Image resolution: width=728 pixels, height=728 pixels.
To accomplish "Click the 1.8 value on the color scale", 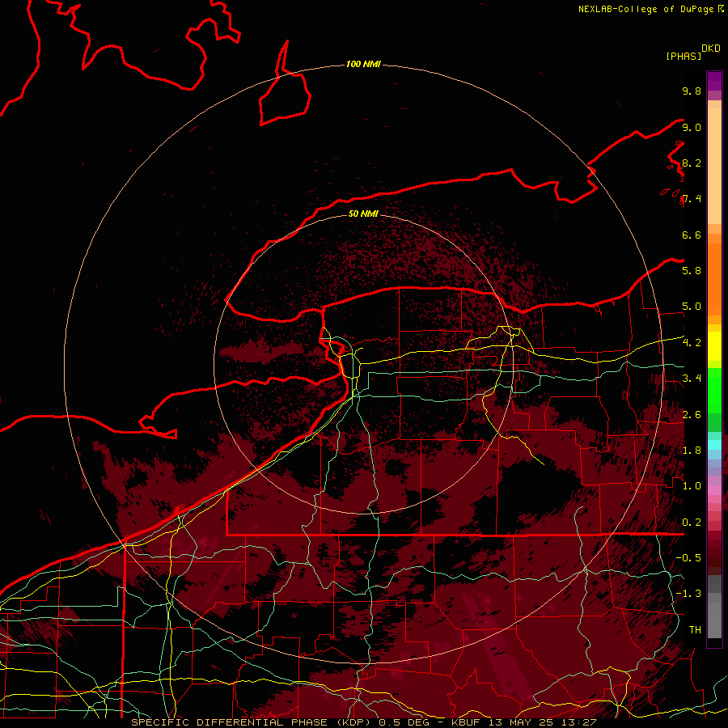I will point(692,451).
